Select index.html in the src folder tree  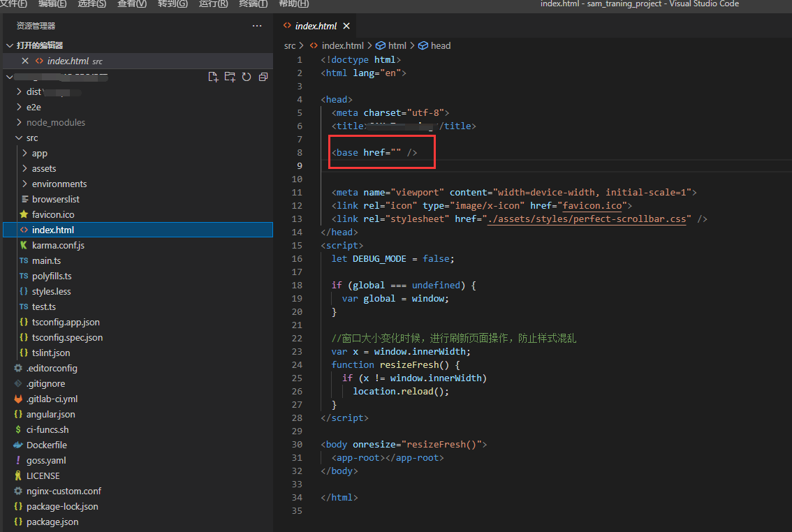(138, 230)
